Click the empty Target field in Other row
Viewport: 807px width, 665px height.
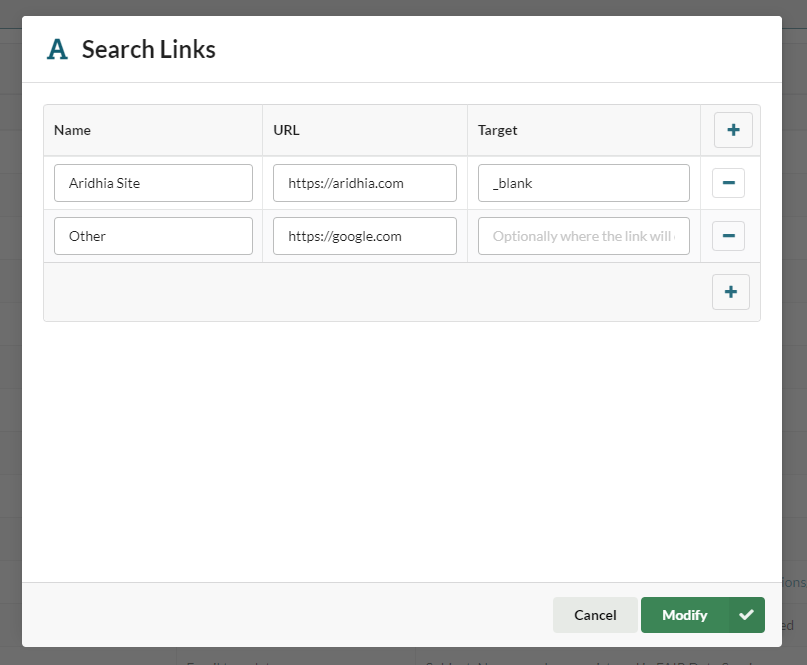(583, 236)
